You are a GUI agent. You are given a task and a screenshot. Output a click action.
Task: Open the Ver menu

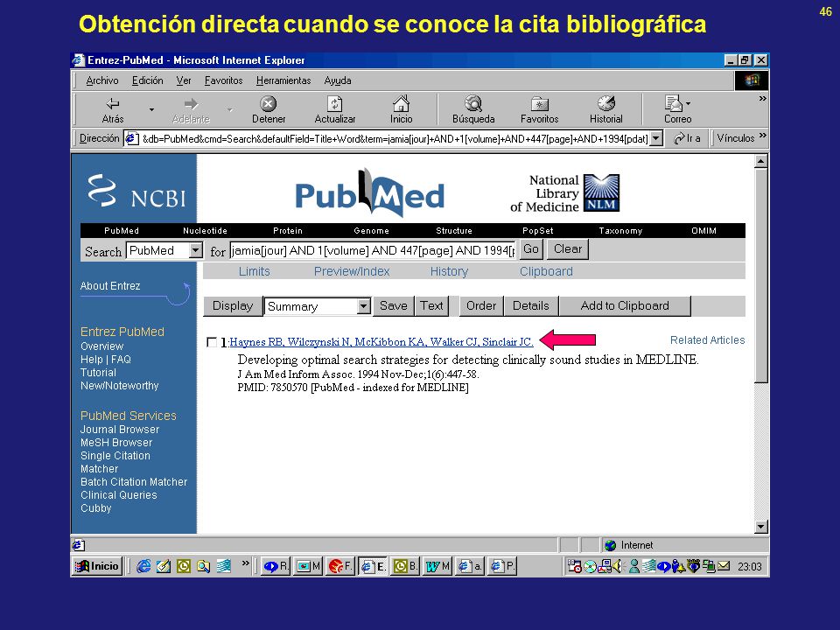[184, 80]
